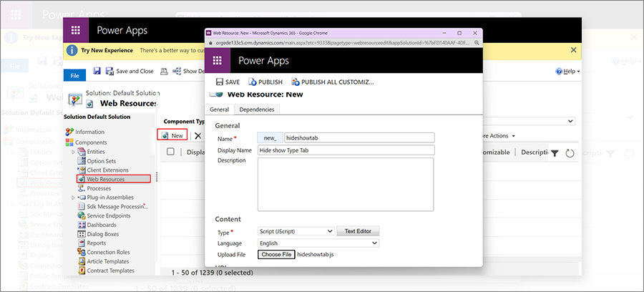Click the Connection Roles icon in tree
The width and height of the screenshot is (644, 292).
[82, 252]
